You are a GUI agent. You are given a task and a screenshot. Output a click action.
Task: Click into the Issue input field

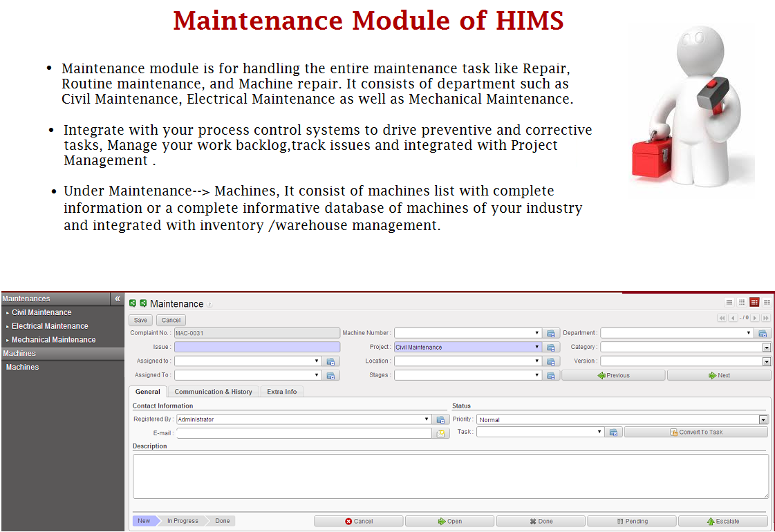[x=257, y=348]
